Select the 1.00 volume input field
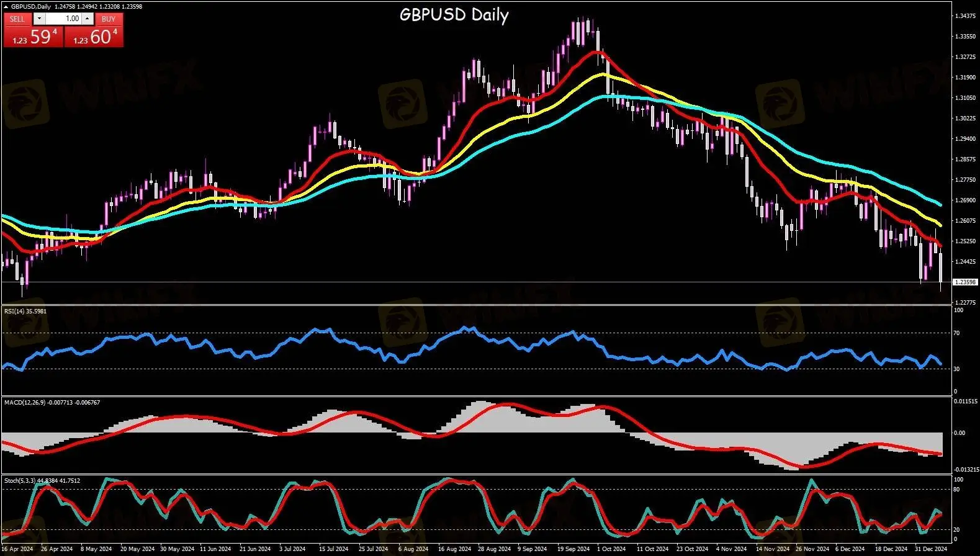Viewport: 980px width, 556px height. [63, 19]
